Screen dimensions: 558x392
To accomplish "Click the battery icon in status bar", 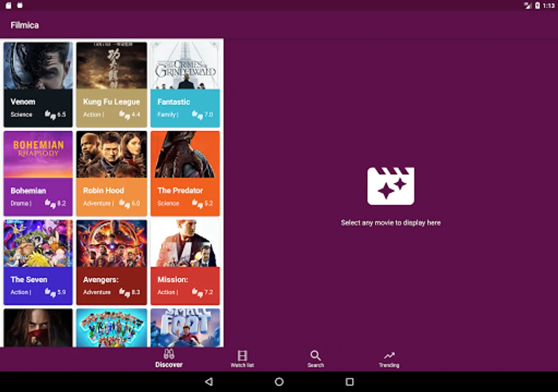I will click(x=538, y=5).
